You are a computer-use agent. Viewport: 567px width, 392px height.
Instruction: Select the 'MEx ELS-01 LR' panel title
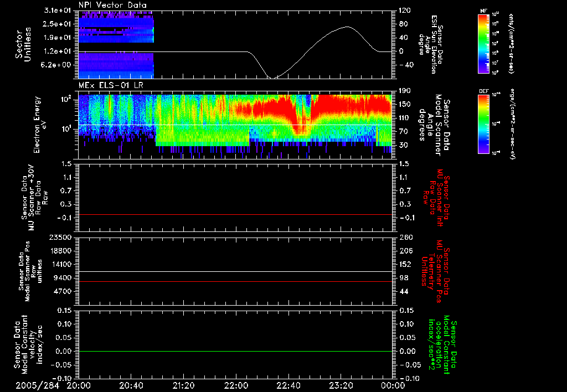[x=111, y=85]
